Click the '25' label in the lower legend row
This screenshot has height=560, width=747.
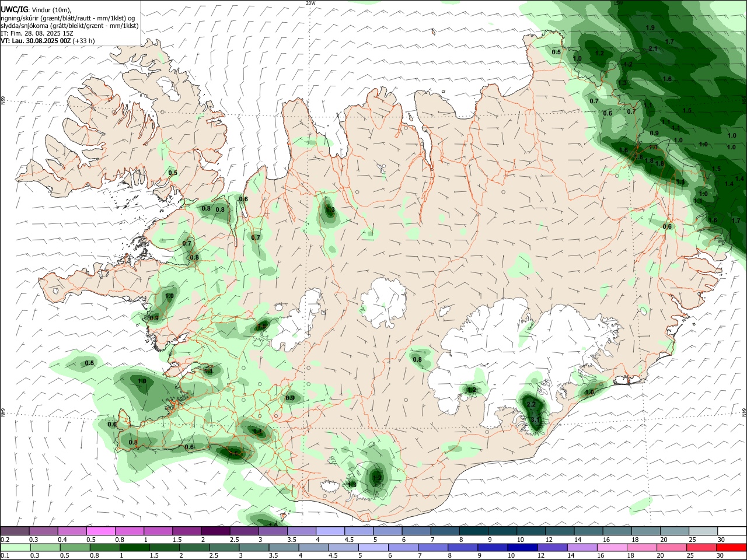click(x=690, y=555)
